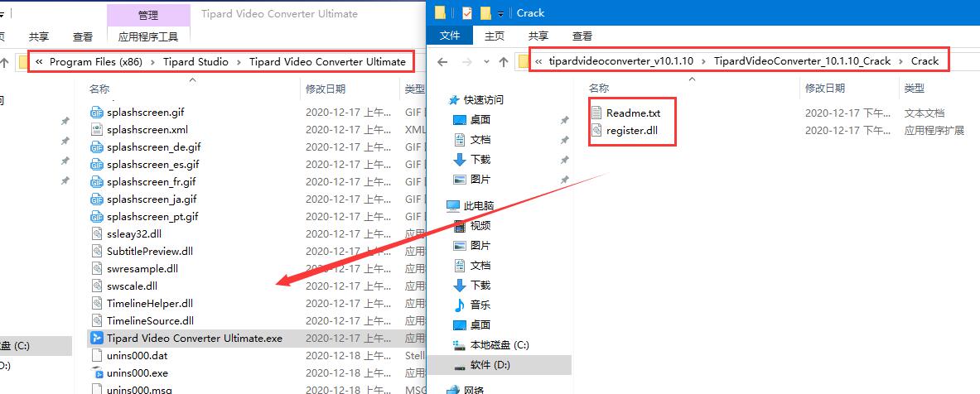Select the splashscreen_es.gif file icon
This screenshot has width=980, height=394.
pos(96,164)
